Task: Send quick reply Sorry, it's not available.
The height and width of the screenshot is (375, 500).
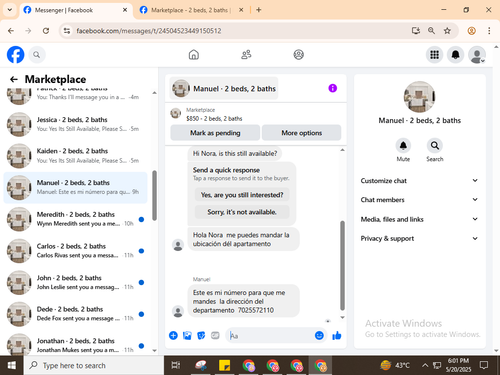Action: (242, 212)
